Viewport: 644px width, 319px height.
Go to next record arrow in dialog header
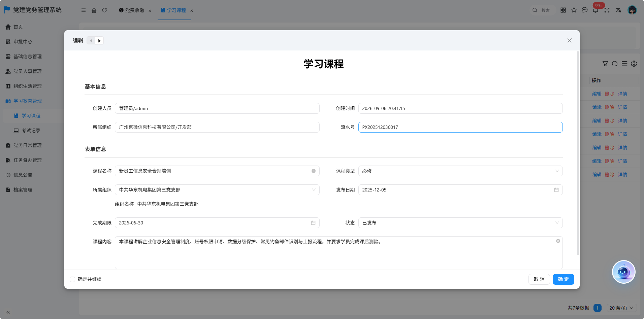99,41
